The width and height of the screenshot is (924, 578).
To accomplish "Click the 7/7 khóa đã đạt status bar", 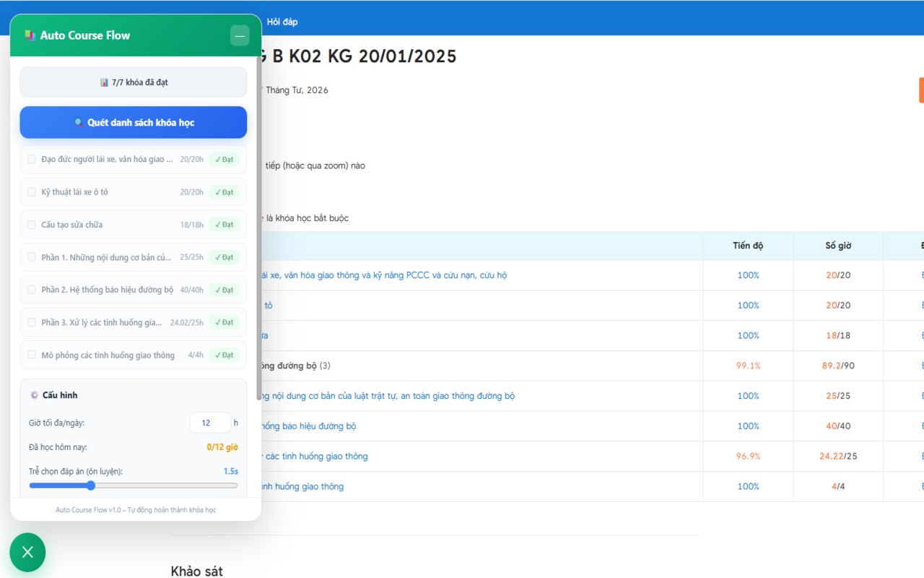I will (x=134, y=82).
